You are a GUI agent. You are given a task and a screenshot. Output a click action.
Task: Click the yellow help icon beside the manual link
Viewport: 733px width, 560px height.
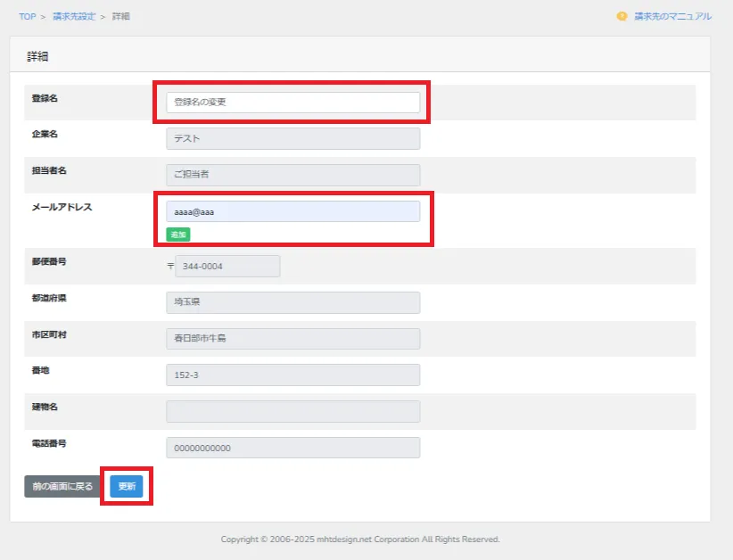[x=622, y=16]
